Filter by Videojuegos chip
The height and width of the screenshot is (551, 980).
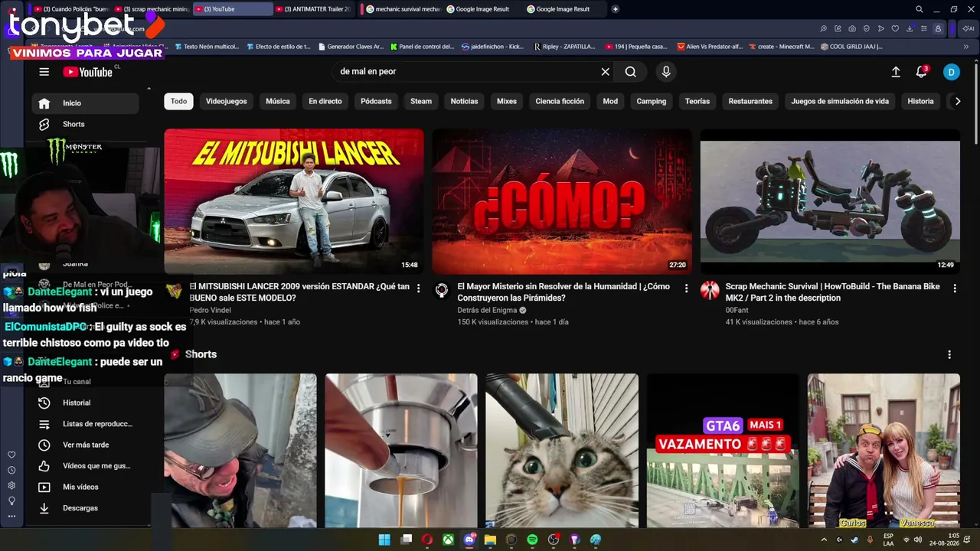[227, 101]
